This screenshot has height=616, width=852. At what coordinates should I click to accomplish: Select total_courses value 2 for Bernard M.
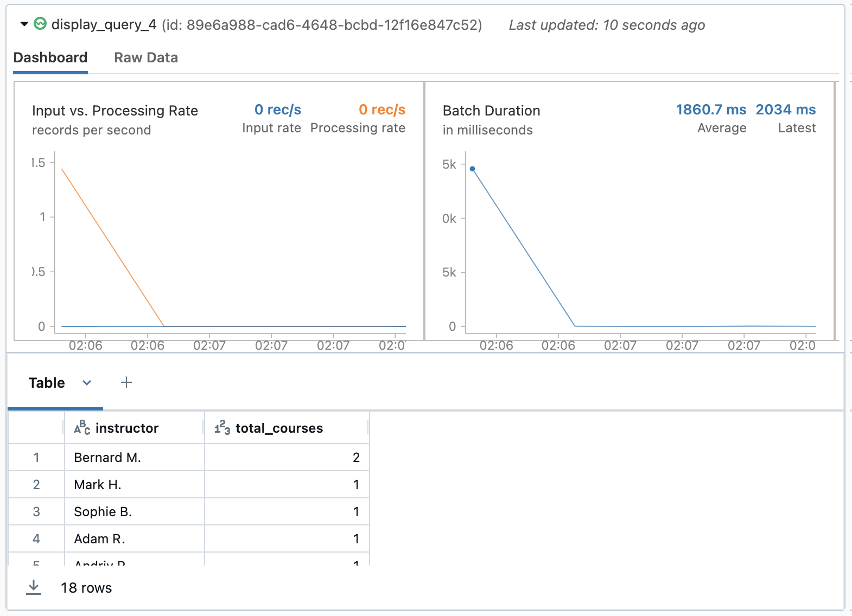point(287,458)
